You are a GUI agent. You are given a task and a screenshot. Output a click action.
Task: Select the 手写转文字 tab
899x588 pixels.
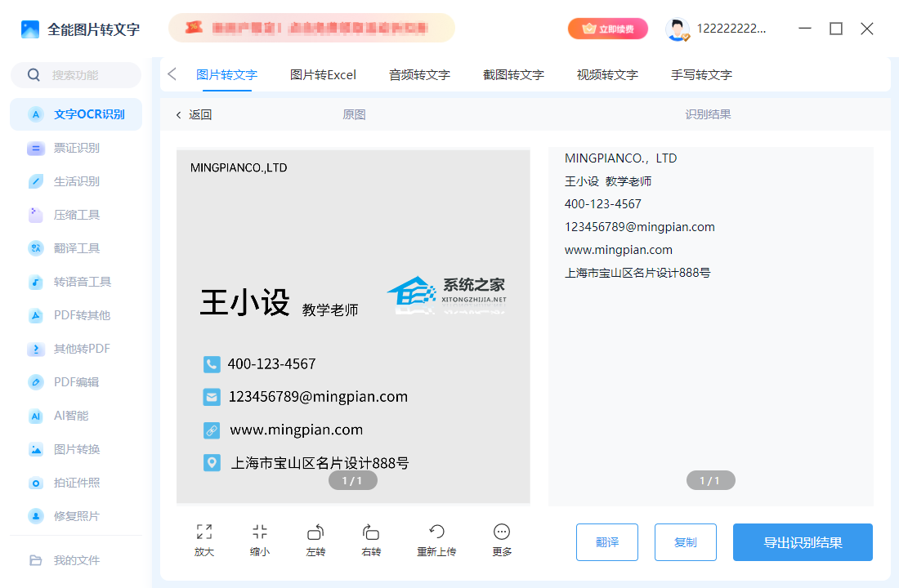[701, 74]
